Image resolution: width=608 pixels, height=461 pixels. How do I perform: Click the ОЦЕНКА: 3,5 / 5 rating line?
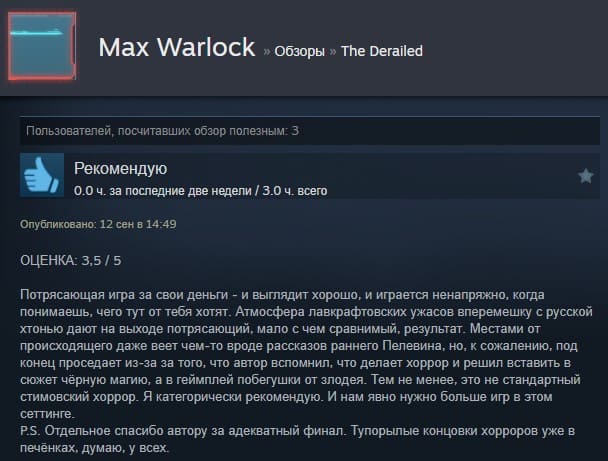tap(71, 260)
